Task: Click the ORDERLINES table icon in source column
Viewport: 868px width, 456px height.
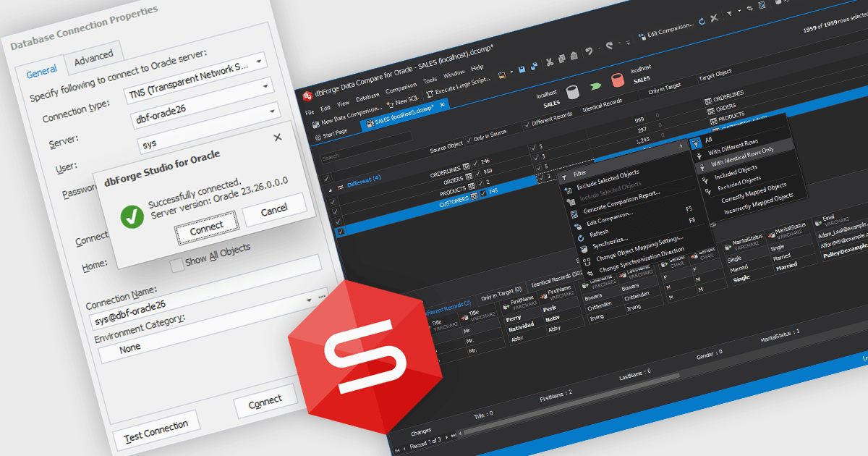Action: 466,166
